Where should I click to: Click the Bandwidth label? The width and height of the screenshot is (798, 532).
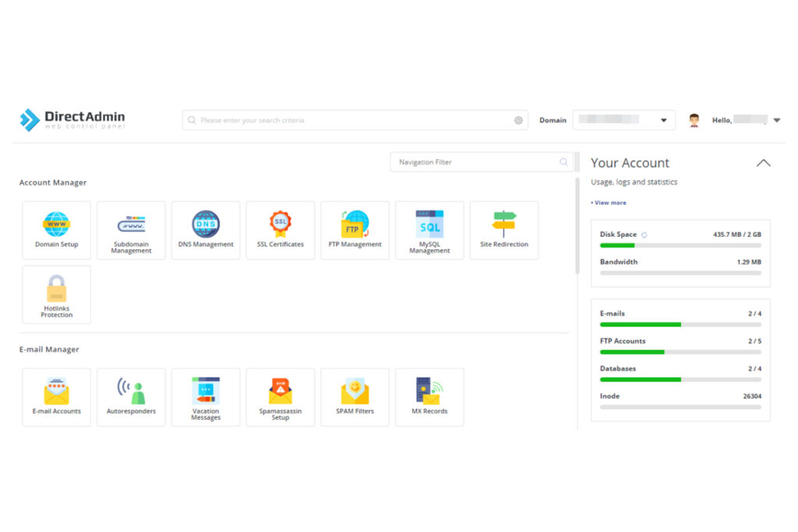(x=618, y=262)
